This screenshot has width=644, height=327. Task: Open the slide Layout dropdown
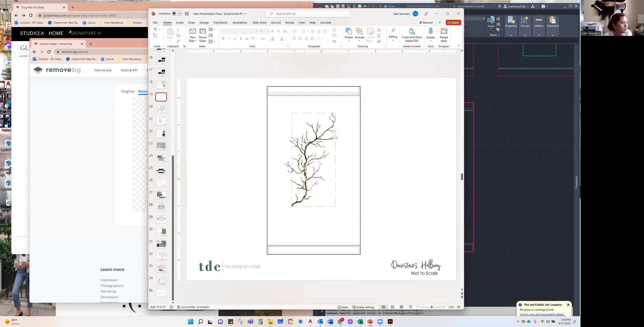pyautogui.click(x=212, y=29)
